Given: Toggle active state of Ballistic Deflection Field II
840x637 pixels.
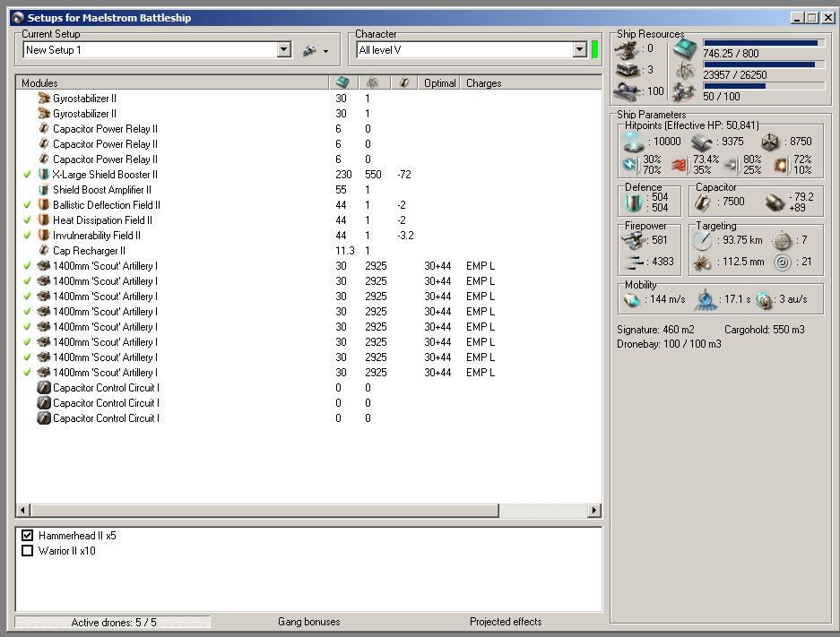Looking at the screenshot, I should 27,205.
